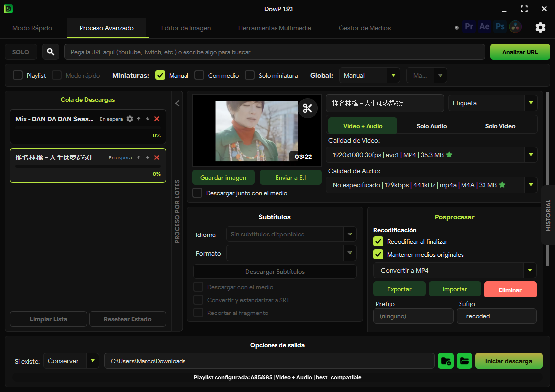Image resolution: width=555 pixels, height=392 pixels.
Task: Open the scissors trim tool on thumbnail
Action: (x=307, y=108)
